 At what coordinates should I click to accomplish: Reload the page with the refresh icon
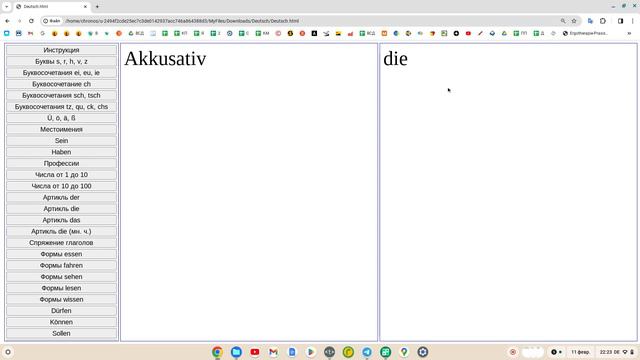[x=31, y=21]
